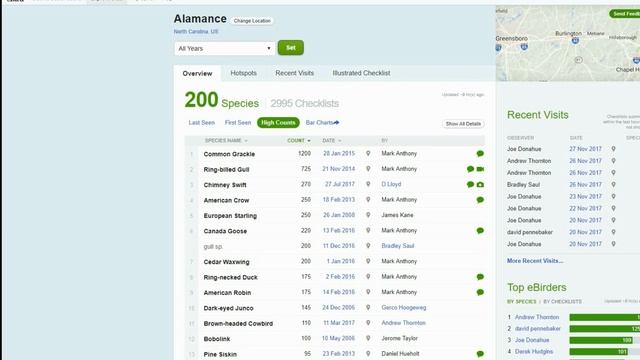Open the location pin for Bobolink row
640x360 pixels.
click(368, 338)
